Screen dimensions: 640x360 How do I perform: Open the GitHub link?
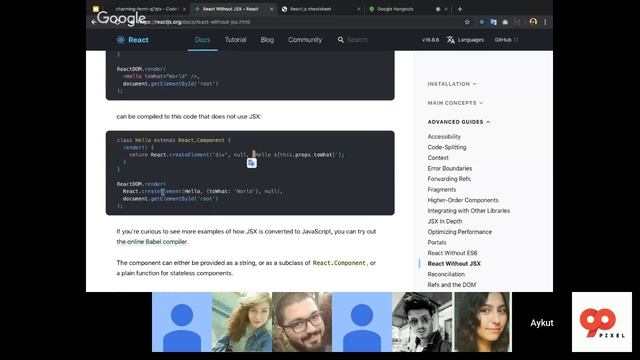[x=506, y=40]
